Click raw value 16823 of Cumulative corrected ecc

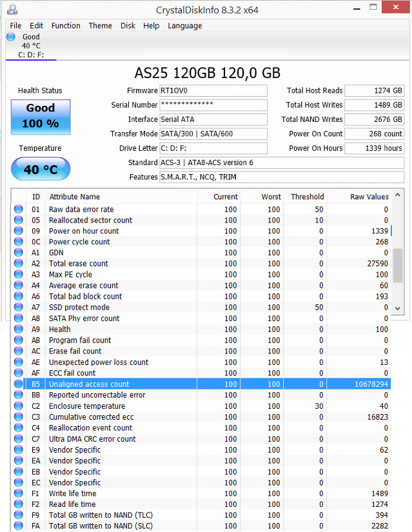pos(377,417)
